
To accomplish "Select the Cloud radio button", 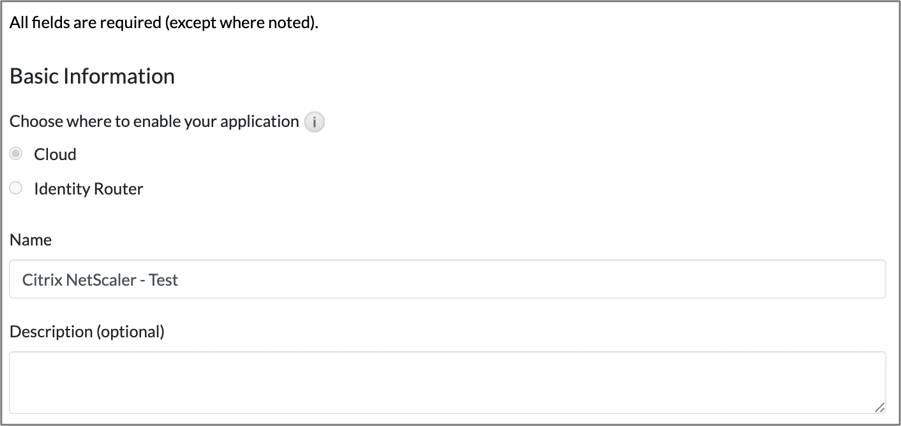I will click(16, 154).
